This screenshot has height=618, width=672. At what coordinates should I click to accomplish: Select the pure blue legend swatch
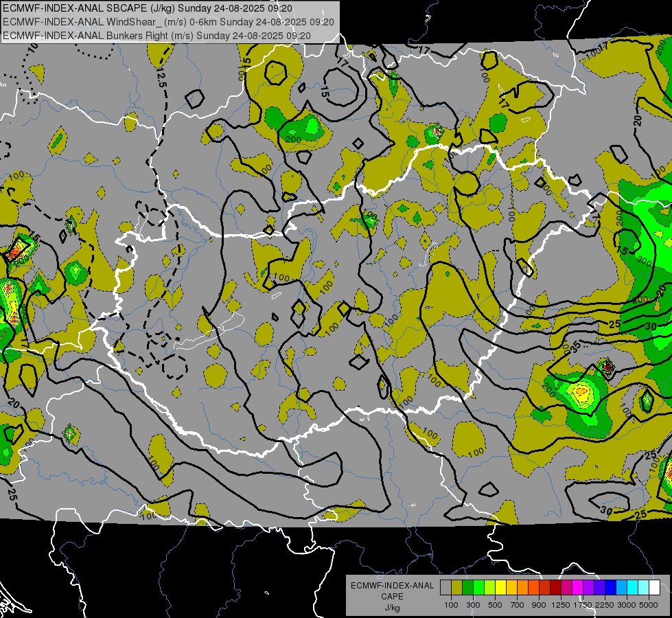611,588
